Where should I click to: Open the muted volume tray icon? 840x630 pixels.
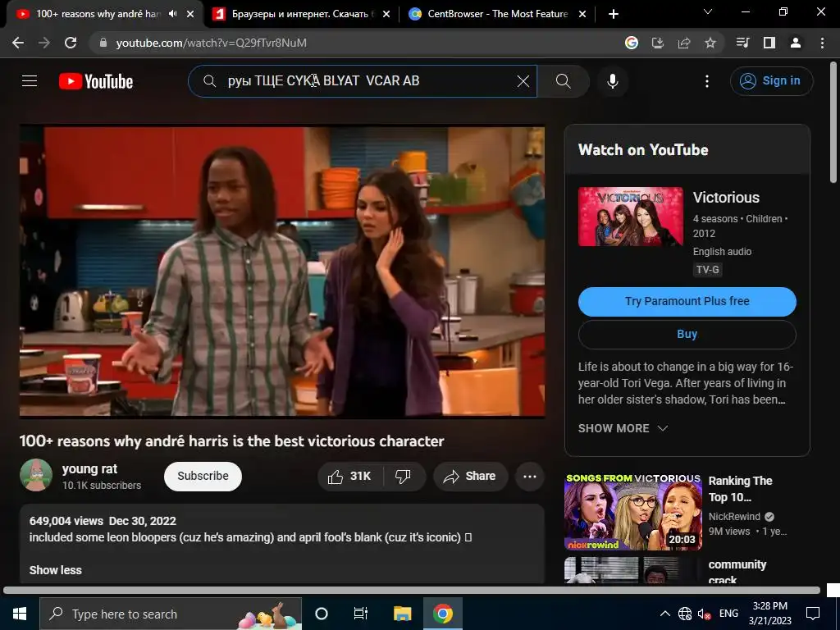point(704,614)
